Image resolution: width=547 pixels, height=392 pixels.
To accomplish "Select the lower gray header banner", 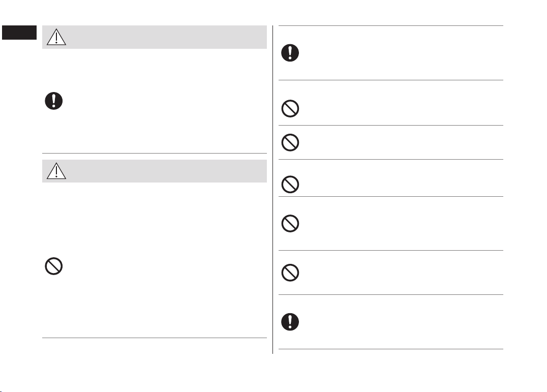I will point(155,171).
